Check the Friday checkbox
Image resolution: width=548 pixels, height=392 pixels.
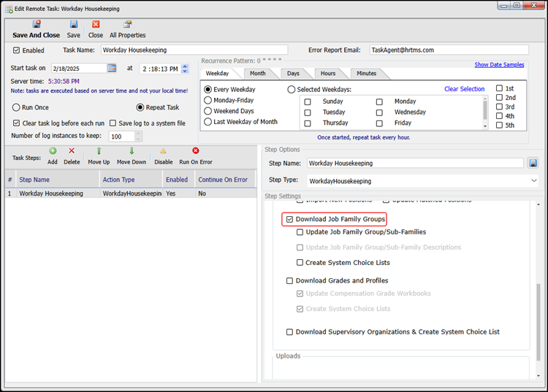[x=379, y=123]
